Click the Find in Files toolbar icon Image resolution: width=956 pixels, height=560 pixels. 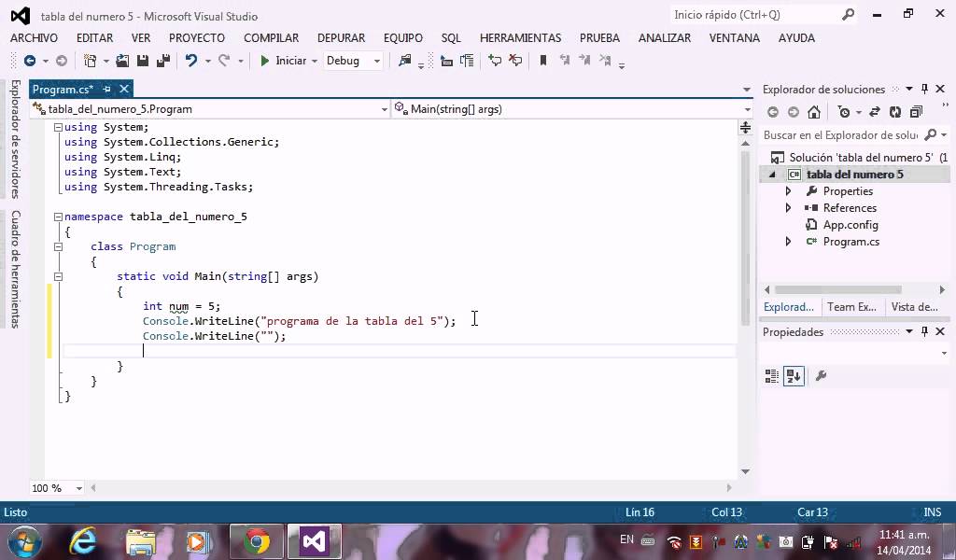(404, 61)
